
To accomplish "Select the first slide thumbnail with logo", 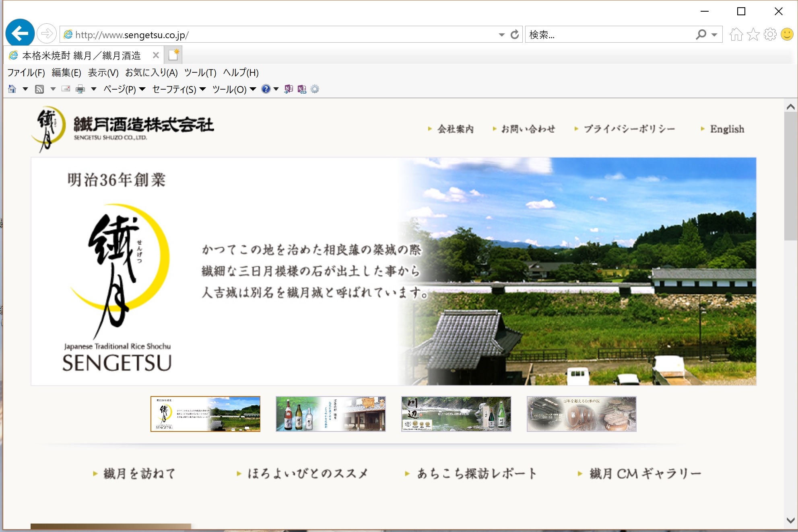I will click(x=205, y=414).
